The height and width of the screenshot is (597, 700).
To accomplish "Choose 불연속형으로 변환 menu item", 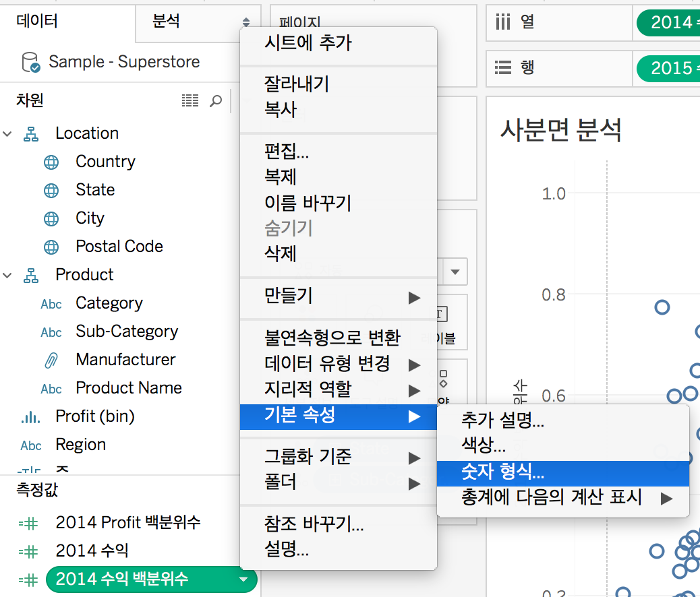I will tap(339, 339).
